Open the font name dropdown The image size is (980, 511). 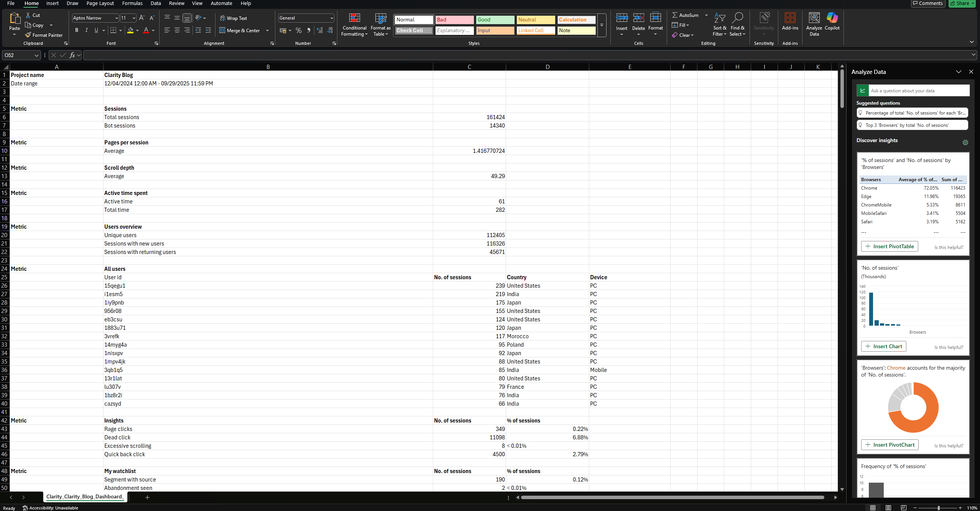pos(117,18)
